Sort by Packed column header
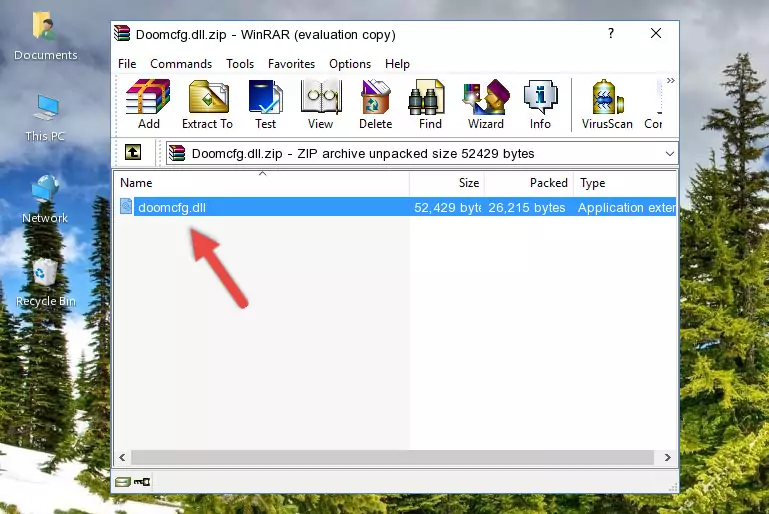769x514 pixels. [x=529, y=183]
